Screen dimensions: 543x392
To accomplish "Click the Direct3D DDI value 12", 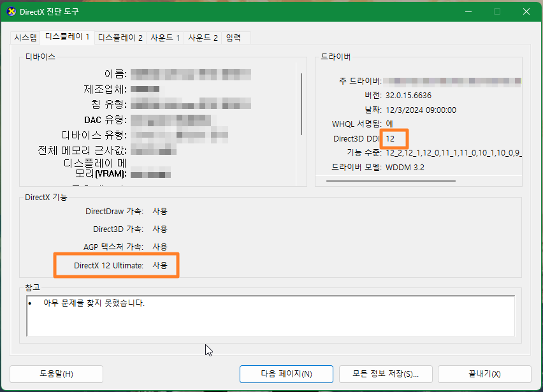I will tap(390, 138).
